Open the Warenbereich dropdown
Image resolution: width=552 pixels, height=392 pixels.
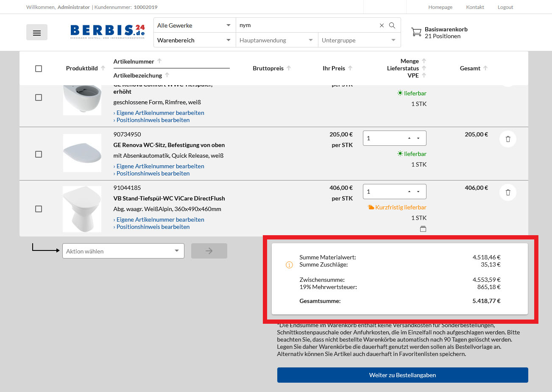[x=195, y=40]
